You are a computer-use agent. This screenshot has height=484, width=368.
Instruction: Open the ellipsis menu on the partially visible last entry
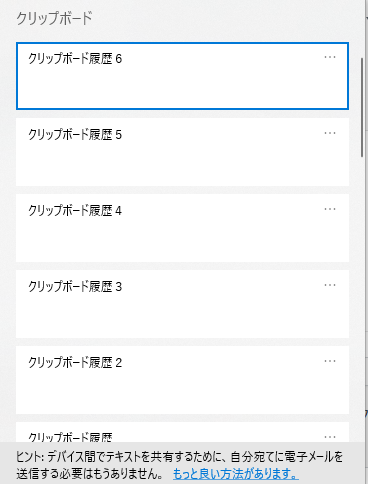click(x=330, y=437)
